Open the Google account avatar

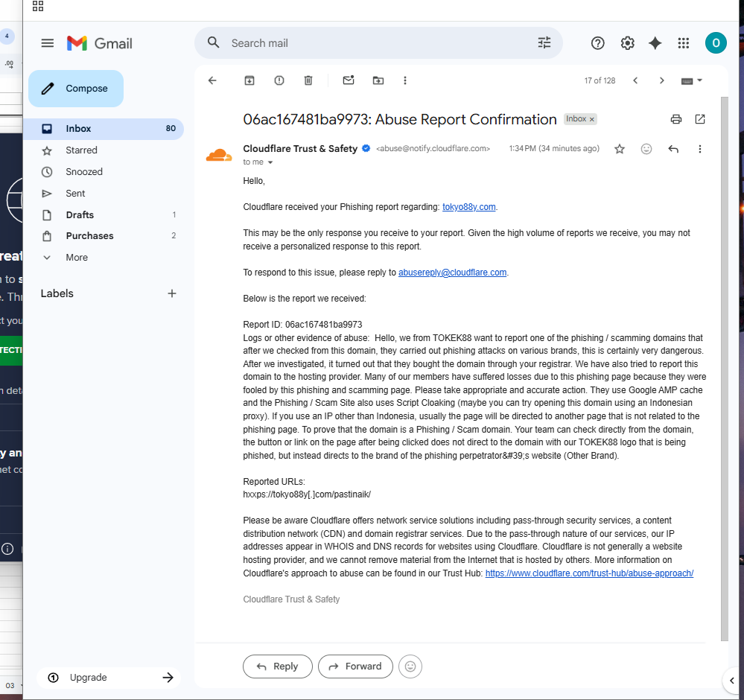(x=716, y=43)
